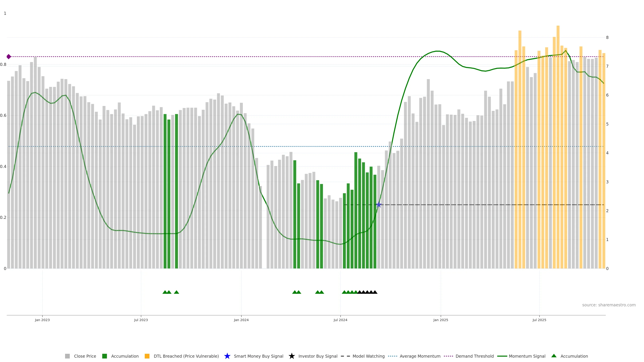Click the Jan 2023 axis label
644x362 pixels.
42,320
